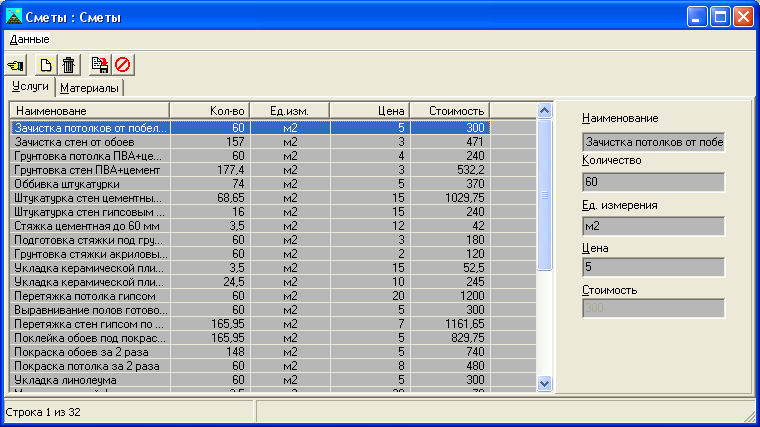Click the scroll down arrow of table

click(x=544, y=383)
